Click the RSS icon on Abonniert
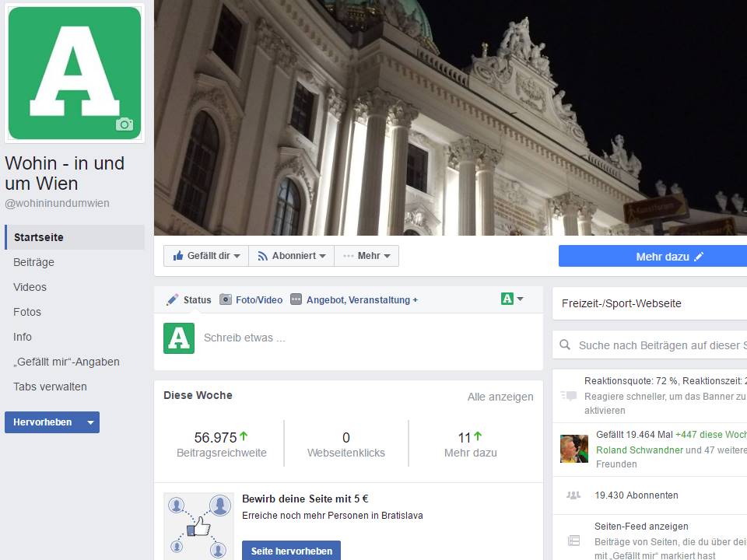This screenshot has width=747, height=560. pyautogui.click(x=262, y=256)
